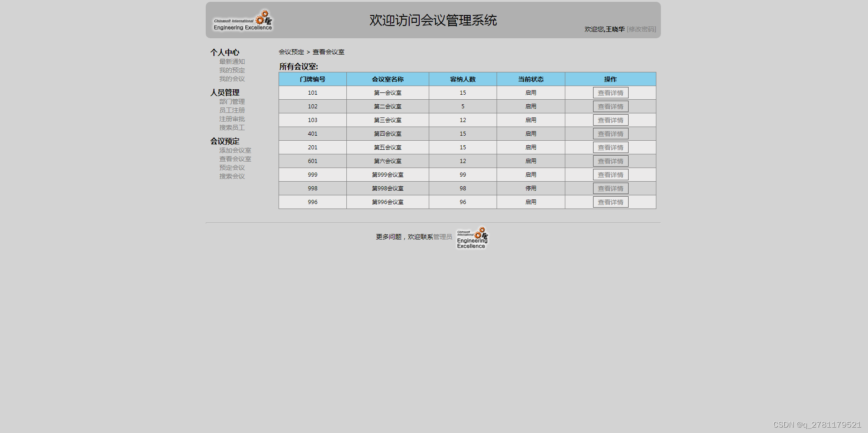
Task: Open 搜索会议 in the sidebar
Action: 232,176
